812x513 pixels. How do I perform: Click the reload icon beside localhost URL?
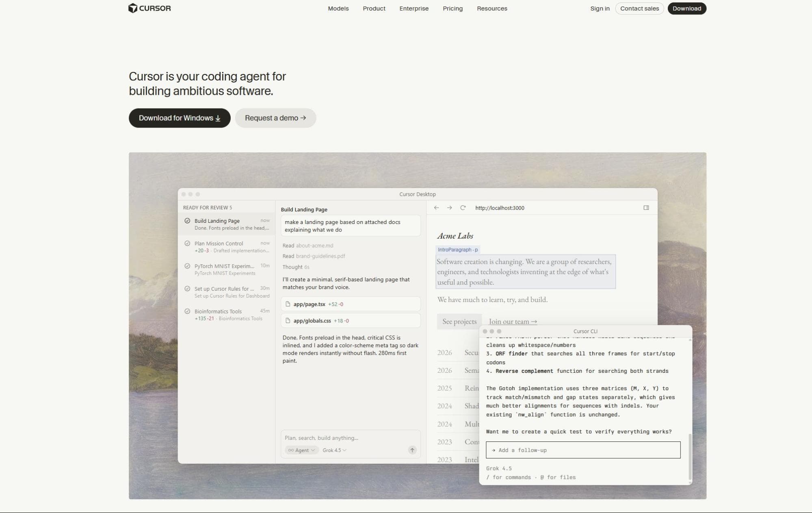point(463,208)
